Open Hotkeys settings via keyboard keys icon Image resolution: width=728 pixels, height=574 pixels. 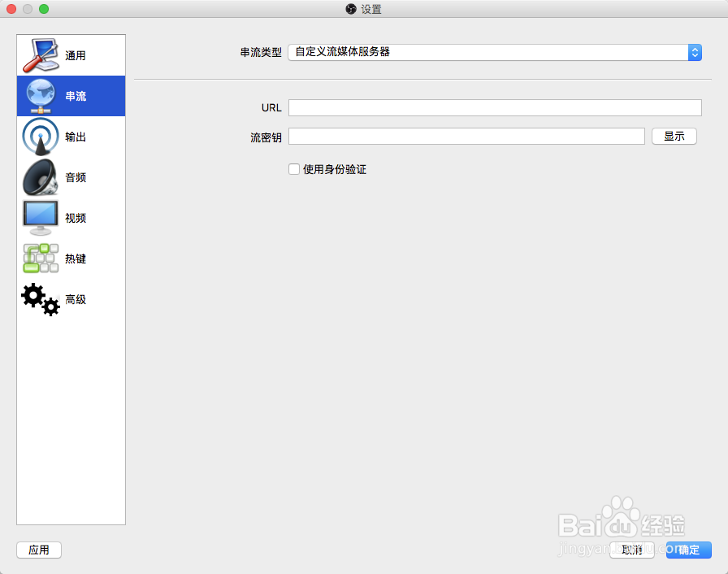(41, 259)
